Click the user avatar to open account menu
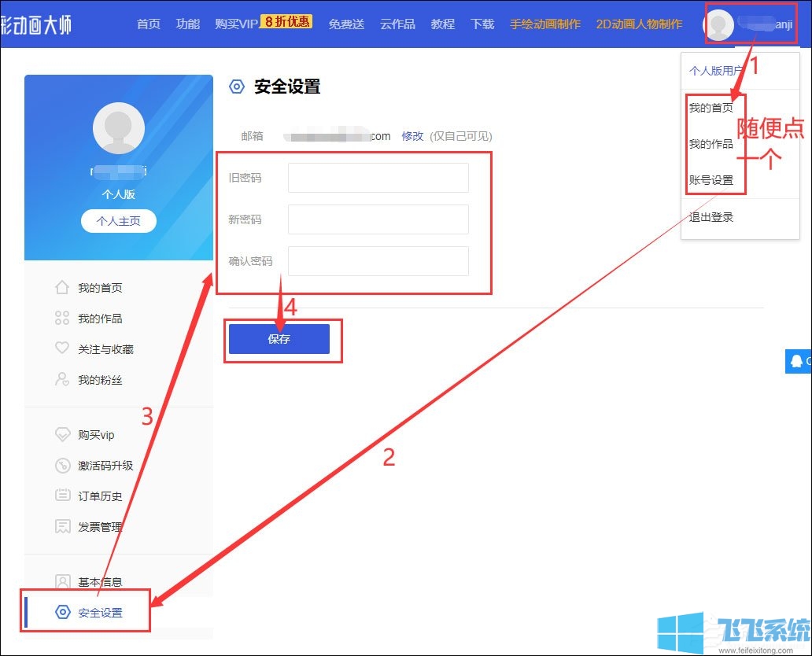This screenshot has width=812, height=656. coord(718,24)
